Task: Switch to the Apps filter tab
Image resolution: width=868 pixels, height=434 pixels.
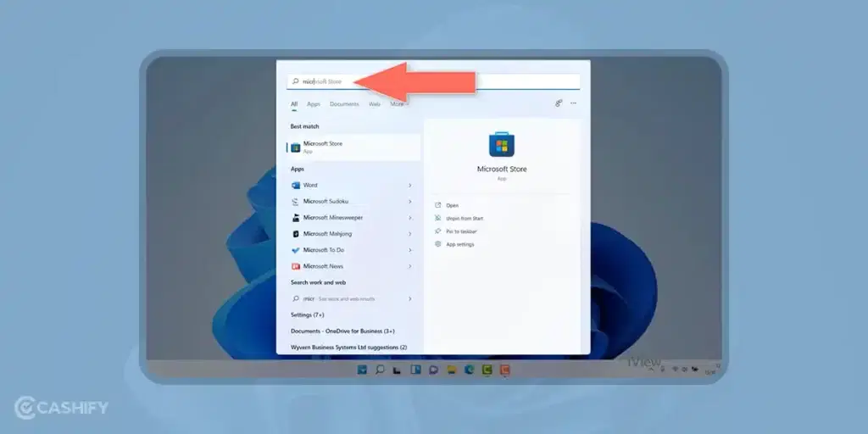Action: click(314, 104)
